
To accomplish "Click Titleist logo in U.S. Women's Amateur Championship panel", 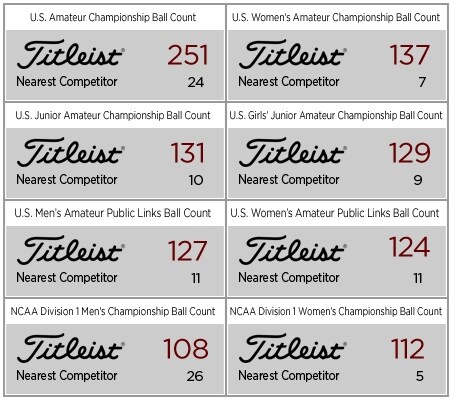I will tap(293, 54).
